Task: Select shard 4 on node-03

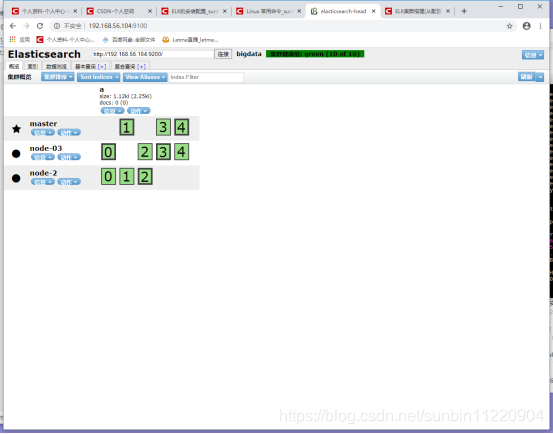Action: click(x=182, y=152)
